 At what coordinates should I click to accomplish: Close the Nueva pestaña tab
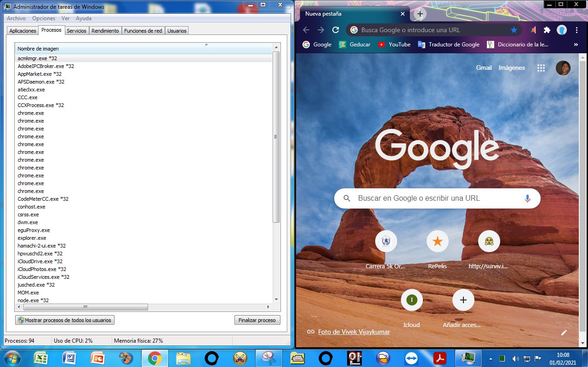click(403, 14)
